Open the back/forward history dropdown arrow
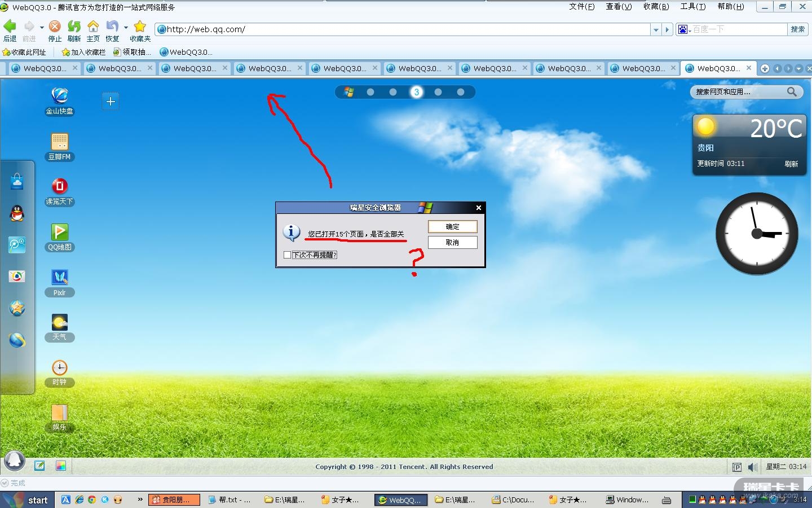This screenshot has width=812, height=508. [42, 27]
